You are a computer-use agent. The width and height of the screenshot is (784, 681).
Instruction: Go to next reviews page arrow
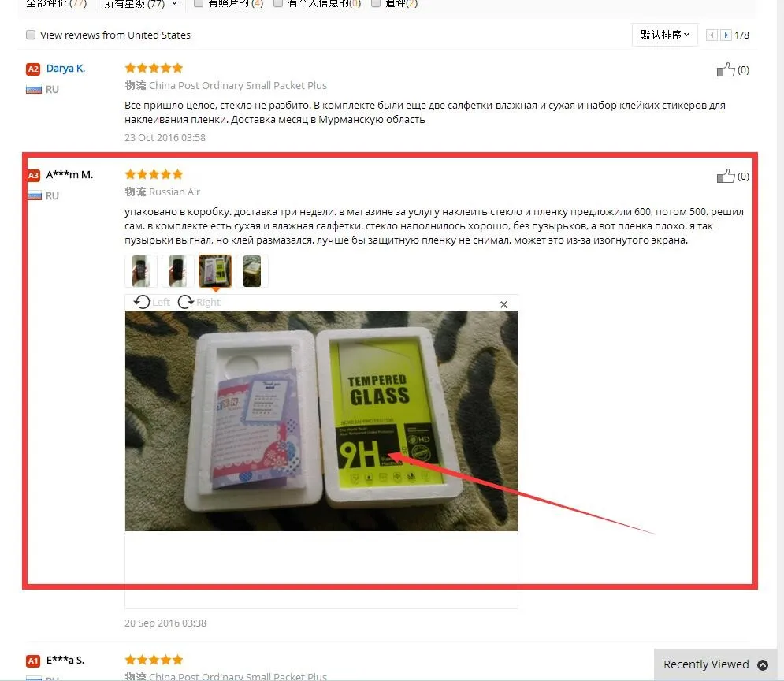(726, 35)
